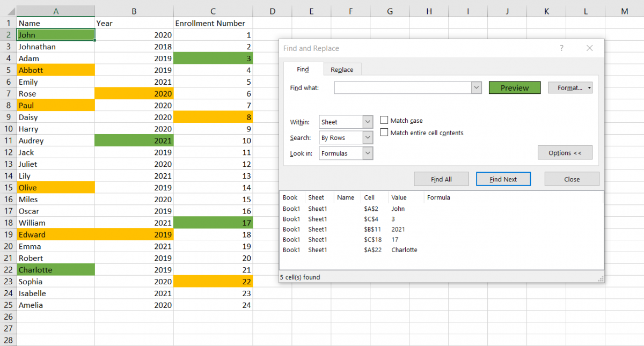
Task: Click the green Preview format swatch
Action: click(x=514, y=88)
